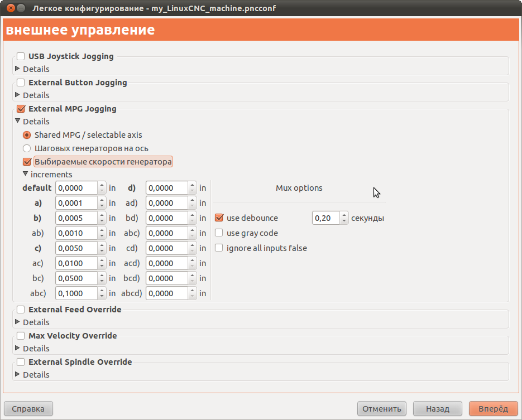Image resolution: width=522 pixels, height=420 pixels.
Task: Increase debounce seconds with up arrow
Action: [x=344, y=215]
